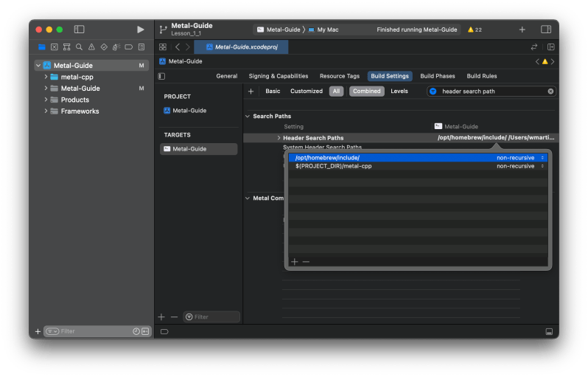
Task: Choose the My Mac run destination
Action: (x=323, y=30)
